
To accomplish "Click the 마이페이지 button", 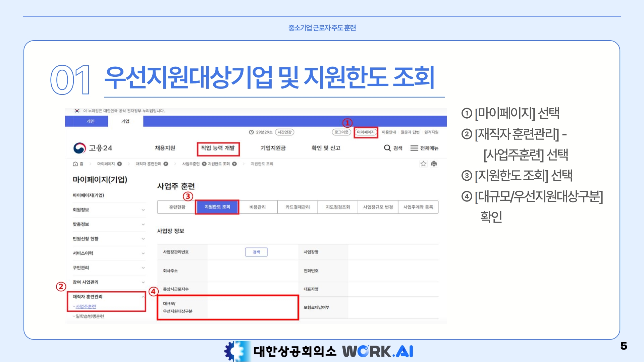I will click(366, 132).
